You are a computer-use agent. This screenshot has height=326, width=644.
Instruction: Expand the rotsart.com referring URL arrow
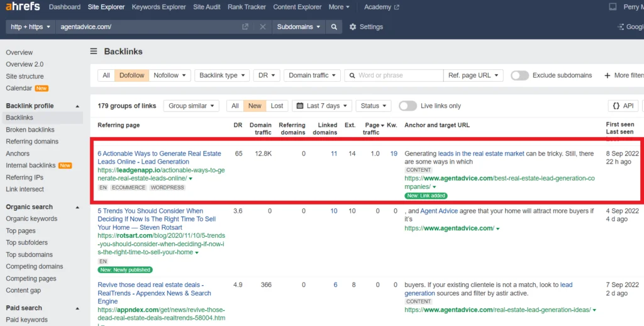point(197,253)
